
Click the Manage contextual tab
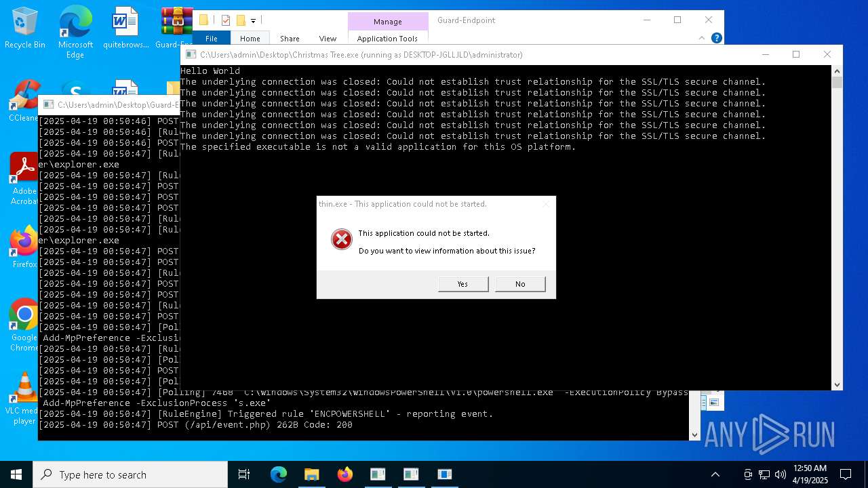(388, 21)
